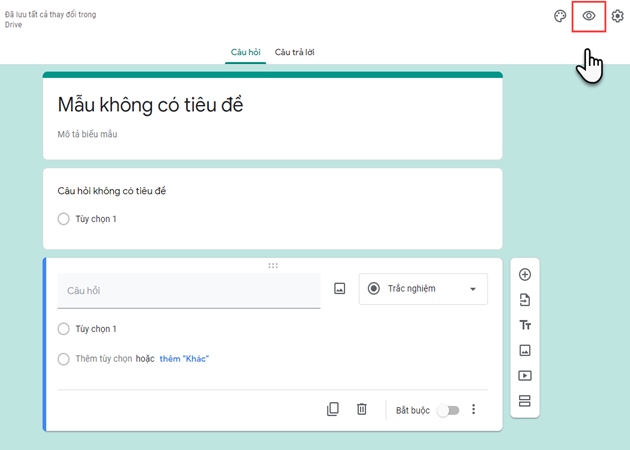The width and height of the screenshot is (630, 450).
Task: Grab the question drag handle dots
Action: [273, 266]
